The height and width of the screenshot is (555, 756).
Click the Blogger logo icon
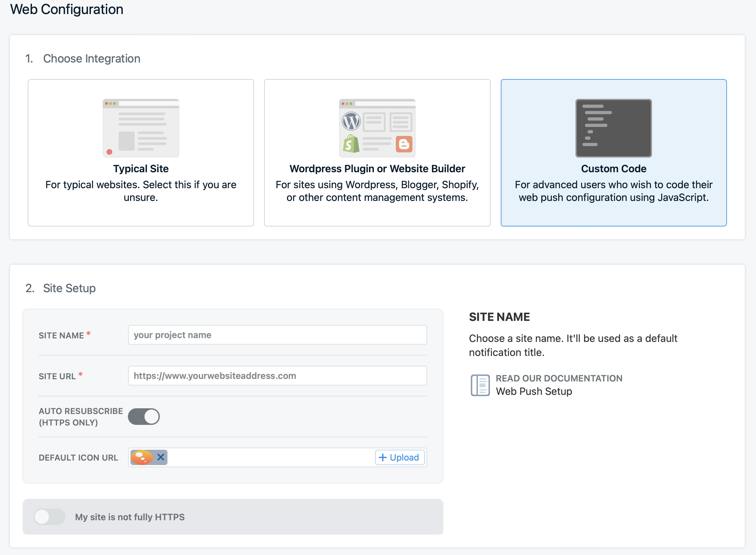(x=404, y=144)
